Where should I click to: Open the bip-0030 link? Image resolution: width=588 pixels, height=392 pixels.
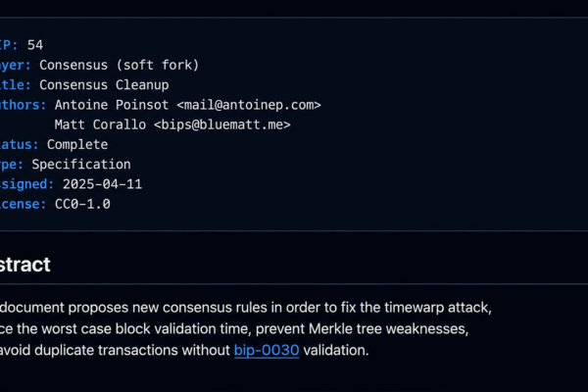[x=267, y=351]
